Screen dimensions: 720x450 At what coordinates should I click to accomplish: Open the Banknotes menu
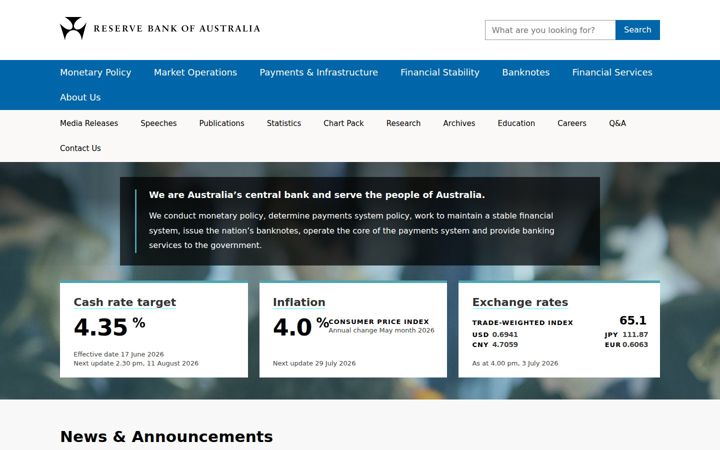(526, 73)
